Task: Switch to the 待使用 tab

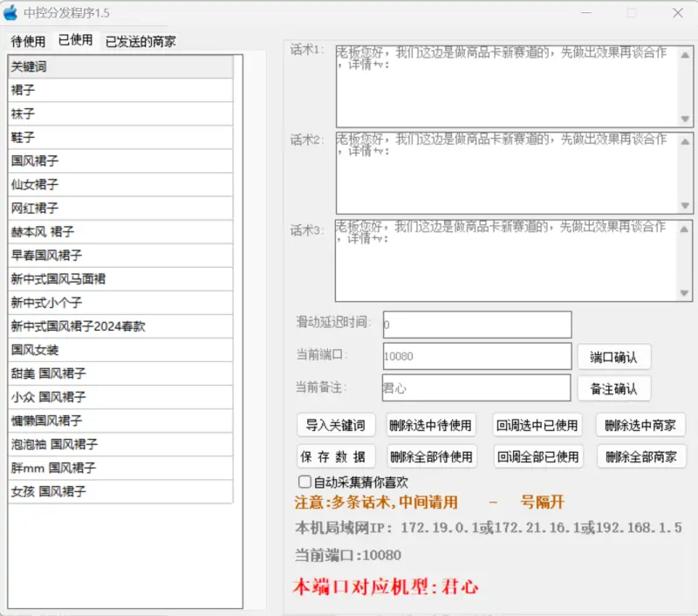Action: [28, 41]
